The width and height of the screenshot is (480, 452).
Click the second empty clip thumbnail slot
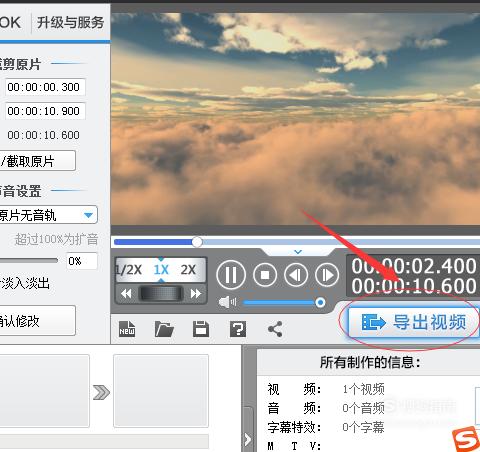(161, 391)
